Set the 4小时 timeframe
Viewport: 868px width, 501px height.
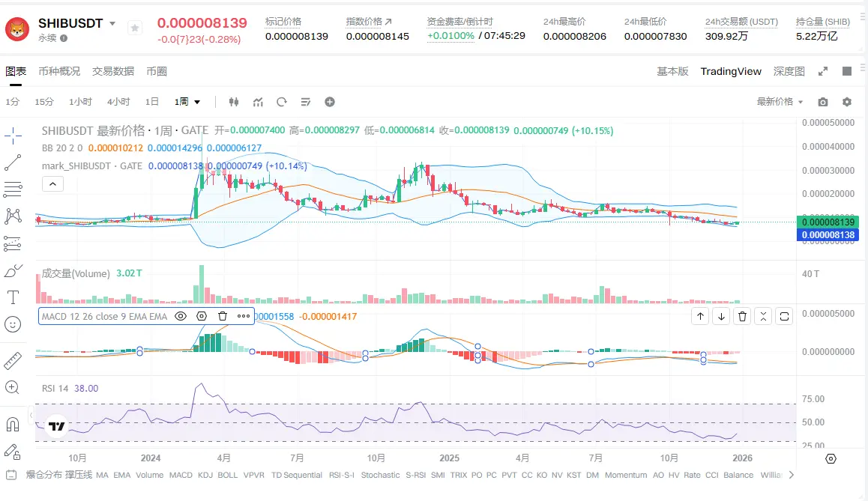tap(118, 102)
